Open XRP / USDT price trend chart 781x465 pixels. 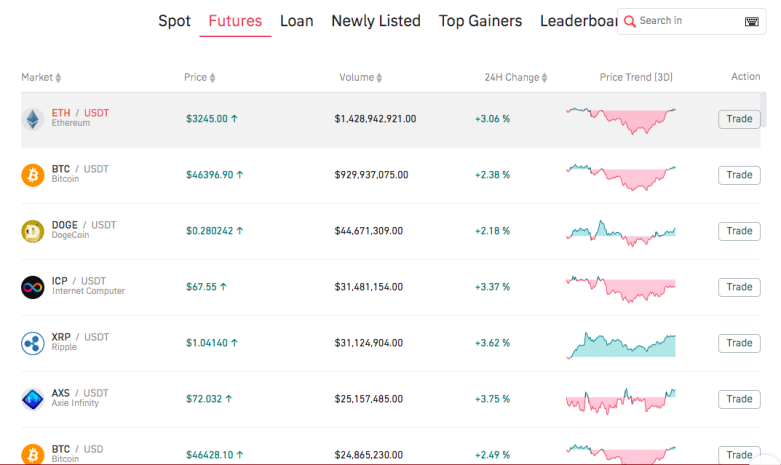(x=621, y=345)
